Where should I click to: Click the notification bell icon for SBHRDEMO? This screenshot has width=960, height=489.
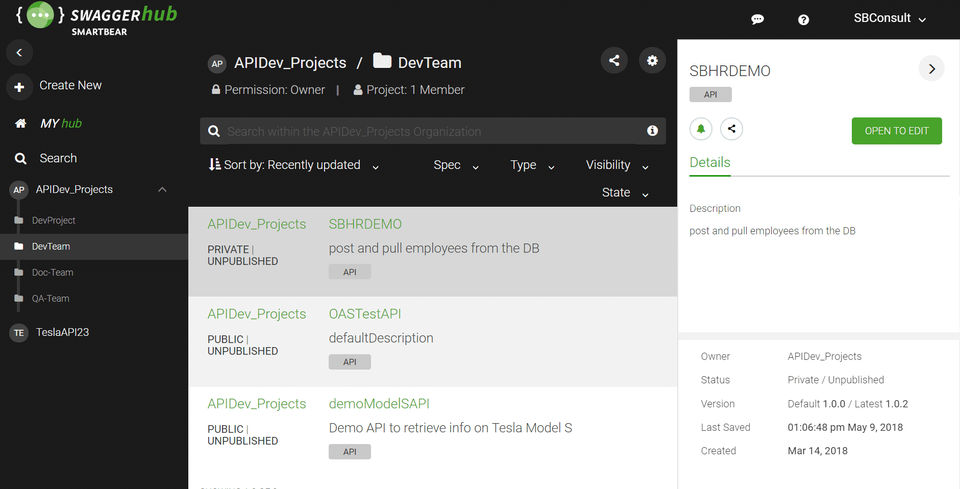click(701, 129)
